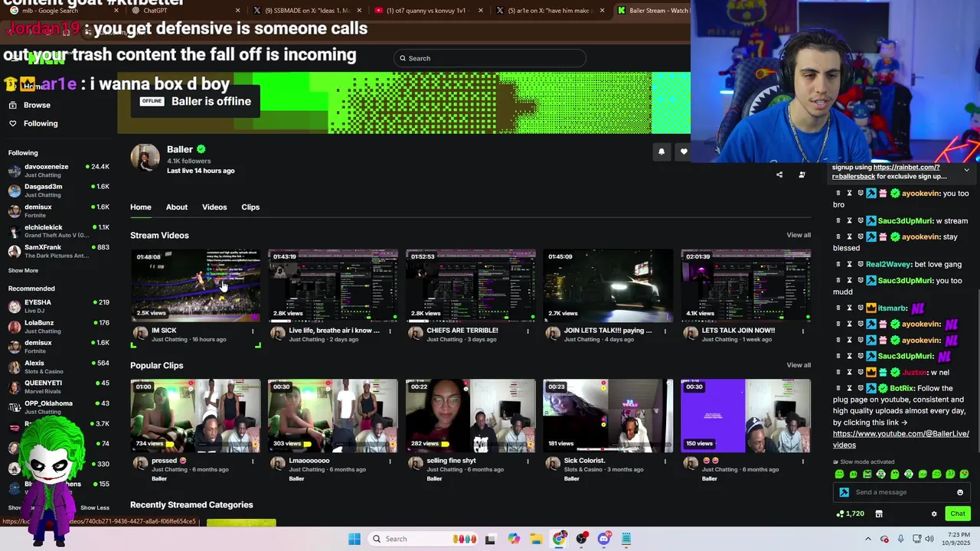Screen dimensions: 980x551
Task: Click ayookevin username in 'stay blessed' message
Action: point(920,237)
